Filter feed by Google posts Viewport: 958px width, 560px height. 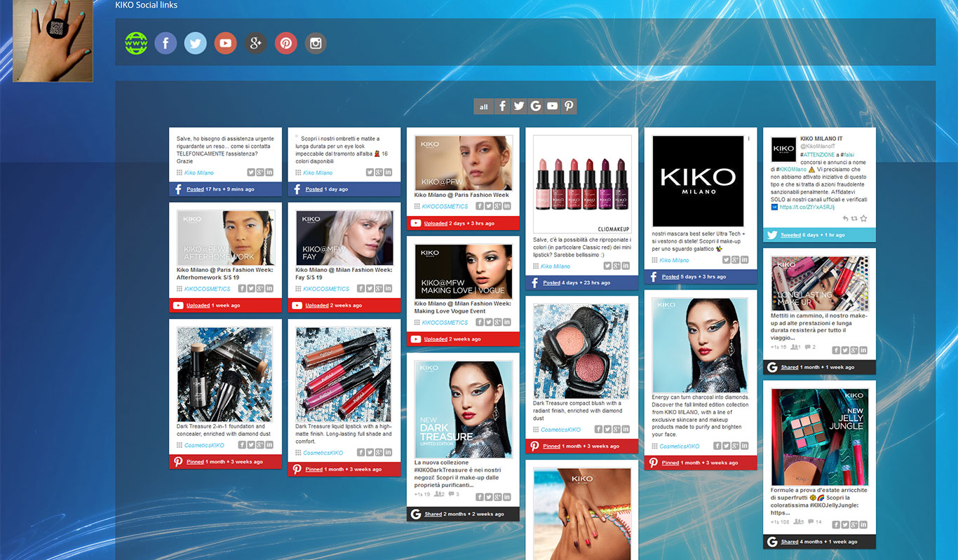coord(536,107)
